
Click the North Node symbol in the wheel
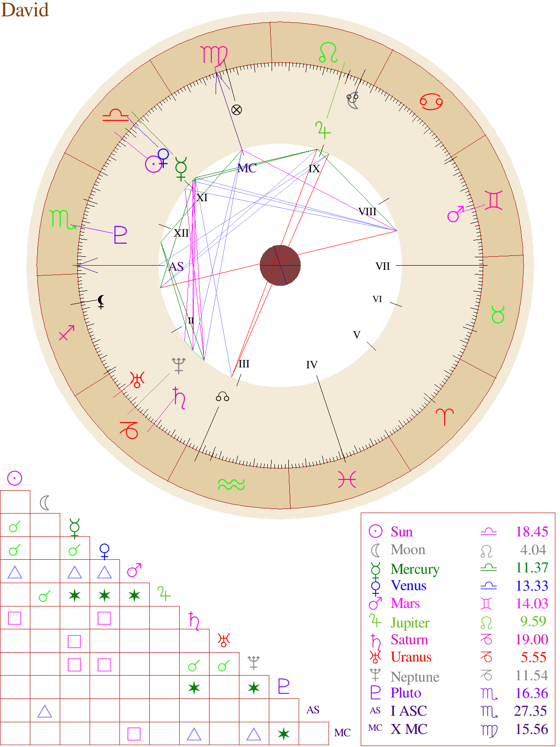coord(223,397)
